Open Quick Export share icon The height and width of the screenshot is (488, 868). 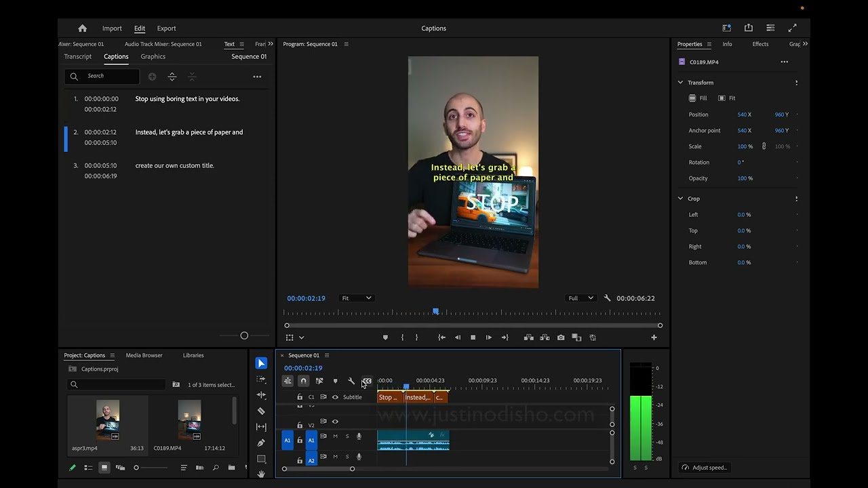749,28
